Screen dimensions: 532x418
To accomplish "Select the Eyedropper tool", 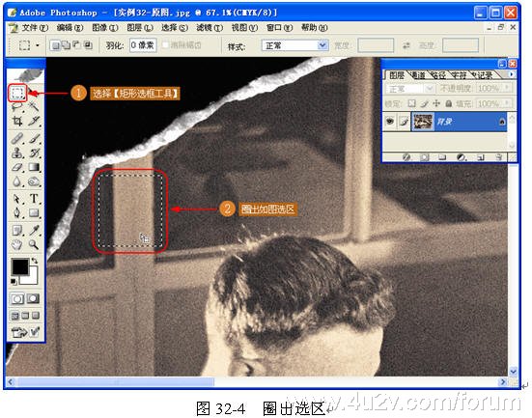I will pos(34,230).
